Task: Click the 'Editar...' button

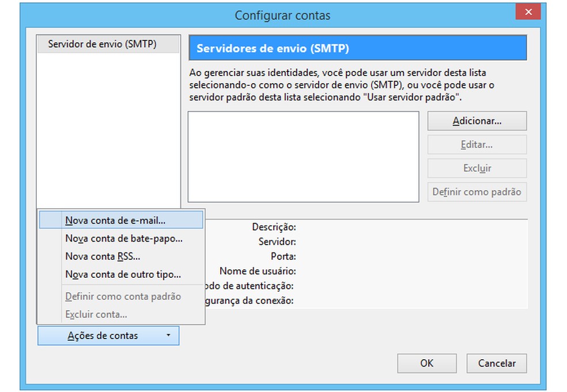Action: point(477,144)
